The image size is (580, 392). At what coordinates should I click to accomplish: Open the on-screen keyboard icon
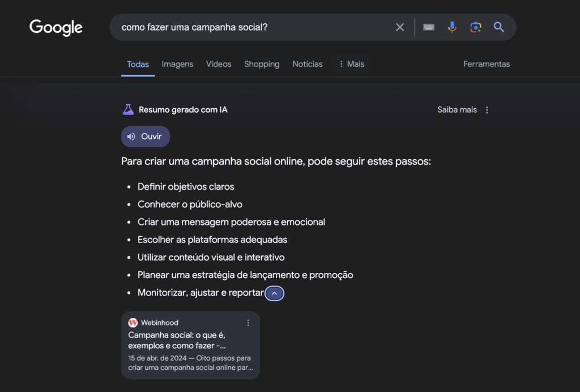(x=428, y=27)
